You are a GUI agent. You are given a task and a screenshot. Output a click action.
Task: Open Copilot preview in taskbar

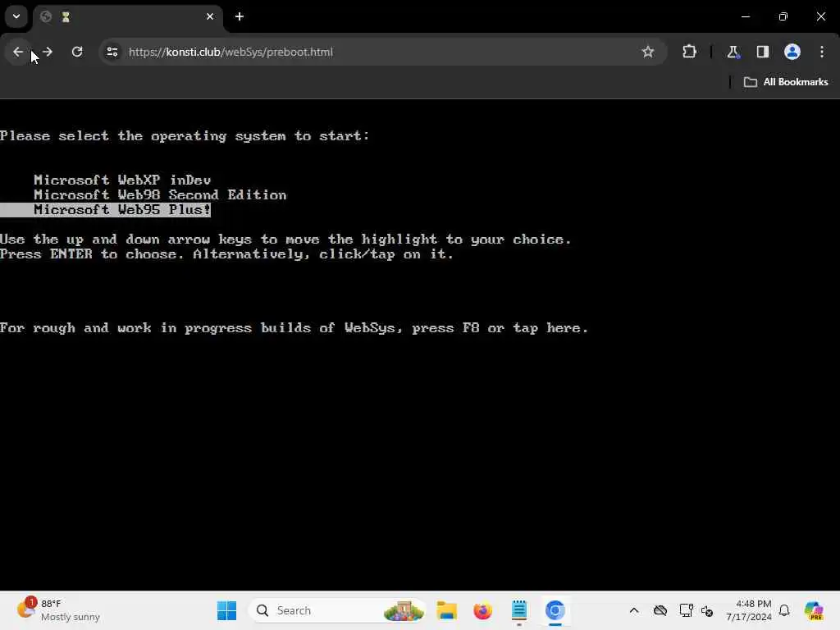click(814, 610)
